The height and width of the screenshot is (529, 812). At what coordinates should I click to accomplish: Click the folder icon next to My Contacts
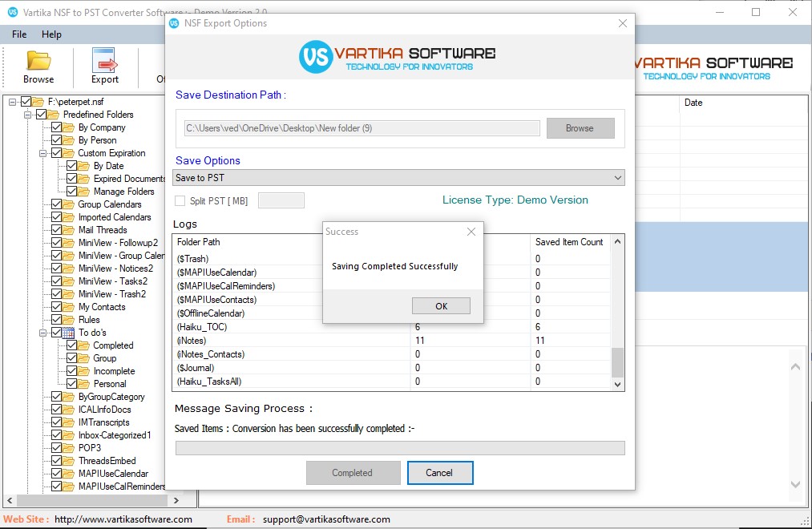pos(68,307)
